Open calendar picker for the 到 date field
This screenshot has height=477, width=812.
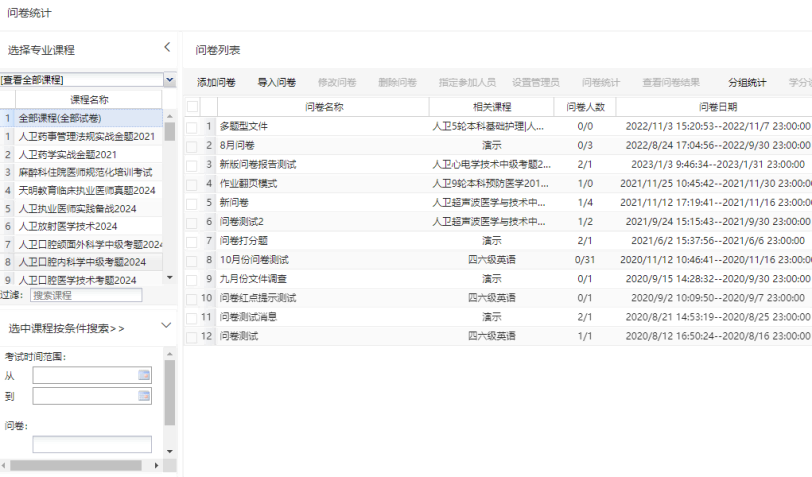click(144, 396)
